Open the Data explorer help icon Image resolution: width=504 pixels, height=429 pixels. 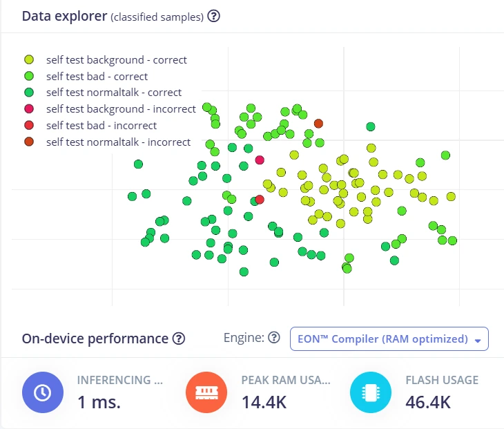pyautogui.click(x=213, y=16)
